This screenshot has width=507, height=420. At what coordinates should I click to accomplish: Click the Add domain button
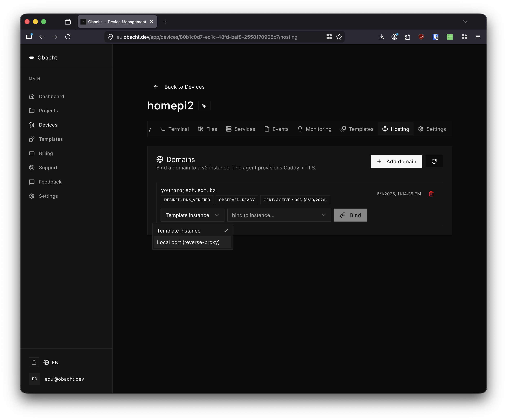point(396,161)
